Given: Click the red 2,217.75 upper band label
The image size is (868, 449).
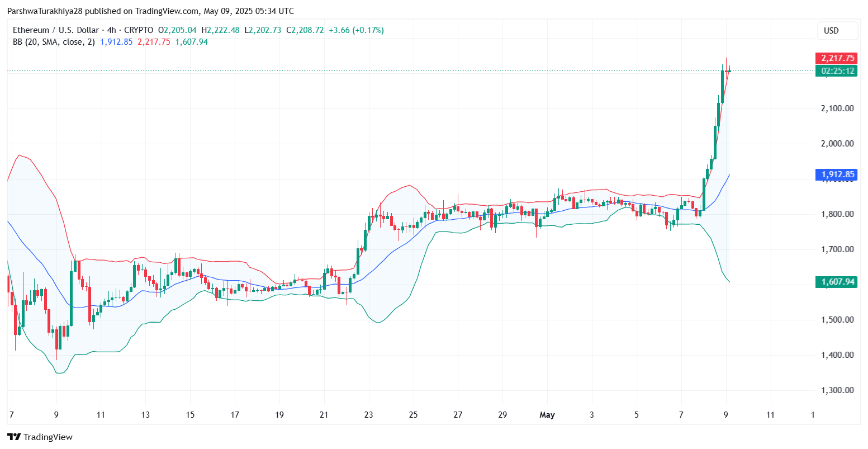Looking at the screenshot, I should pyautogui.click(x=836, y=58).
